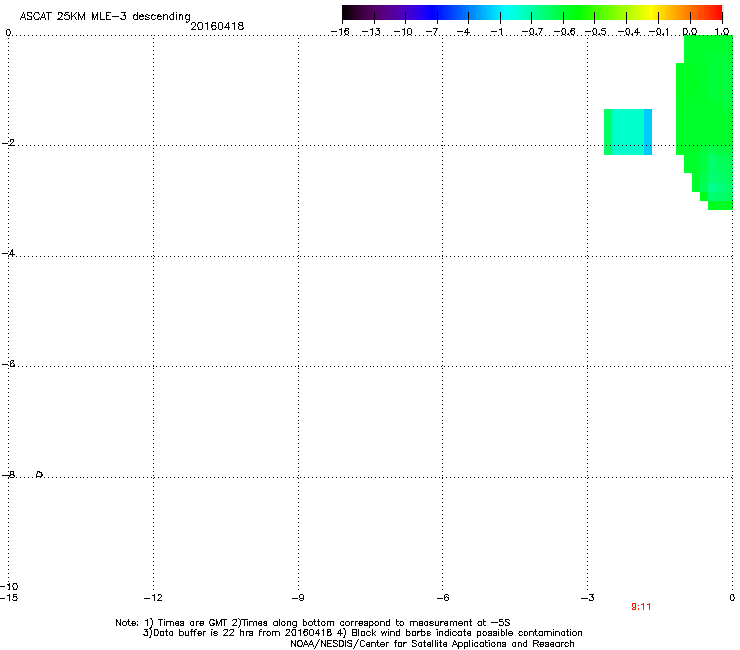740x650 pixels.
Task: Select the date label "20160418" under the title
Action: point(217,26)
